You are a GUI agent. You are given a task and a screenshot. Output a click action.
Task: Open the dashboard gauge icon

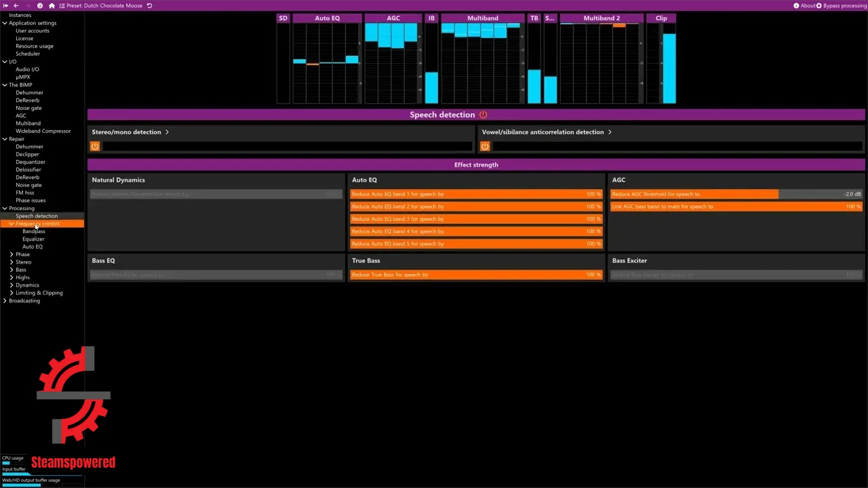[x=40, y=5]
